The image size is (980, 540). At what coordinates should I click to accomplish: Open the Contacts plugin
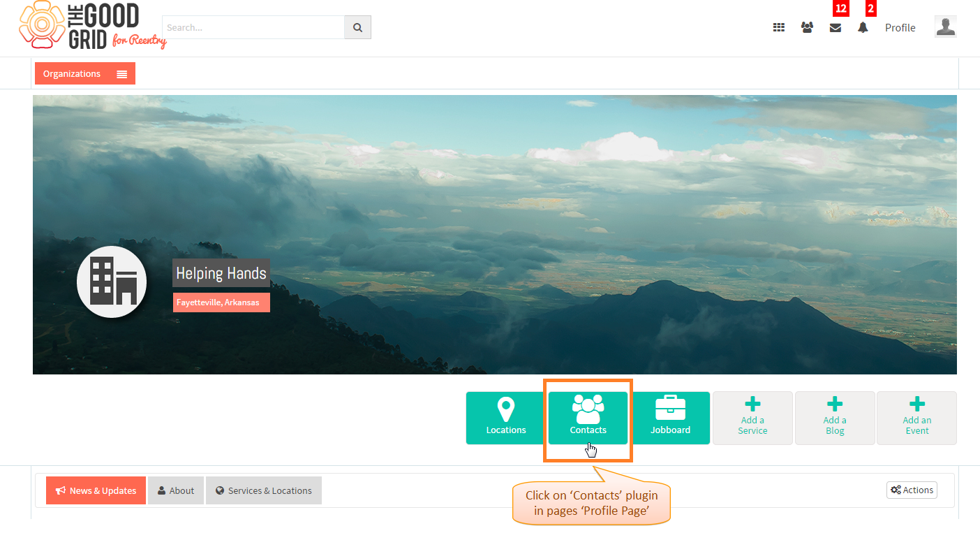588,418
